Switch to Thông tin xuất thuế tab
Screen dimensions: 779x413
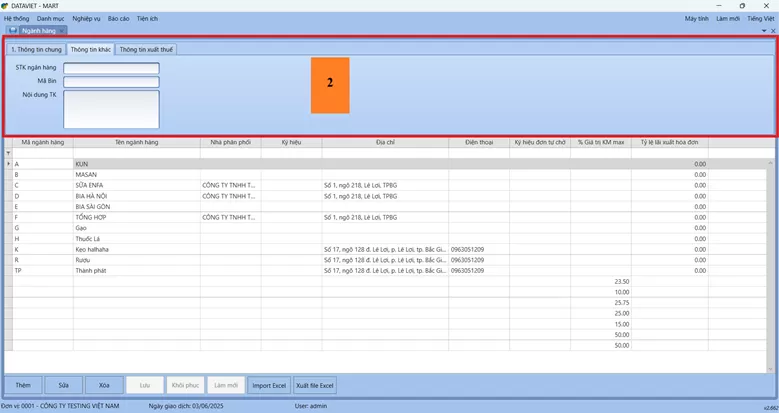[x=146, y=49]
